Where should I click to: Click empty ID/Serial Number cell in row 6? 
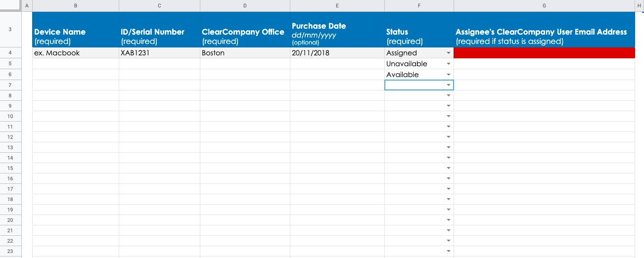click(159, 75)
